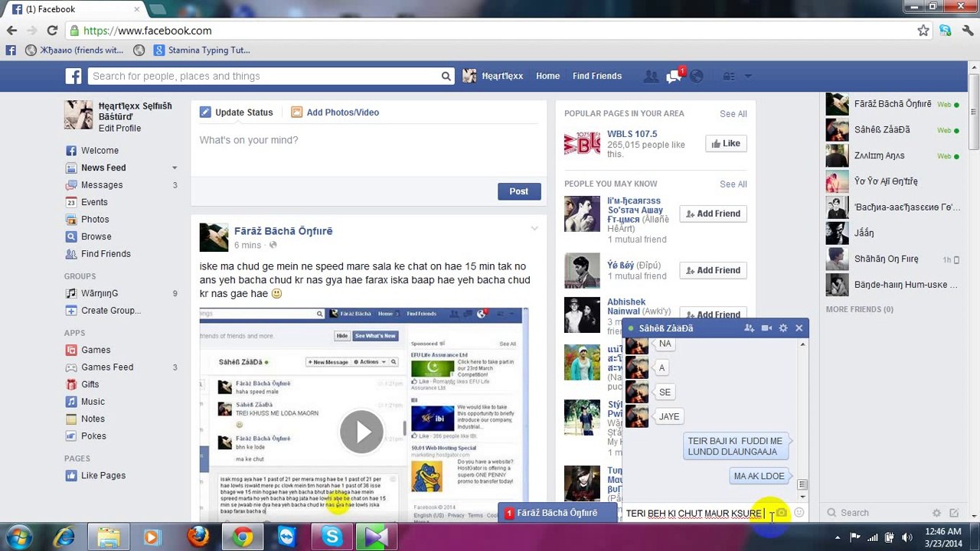
Task: Click the new message compose icon in chat sidebar
Action: tap(954, 513)
